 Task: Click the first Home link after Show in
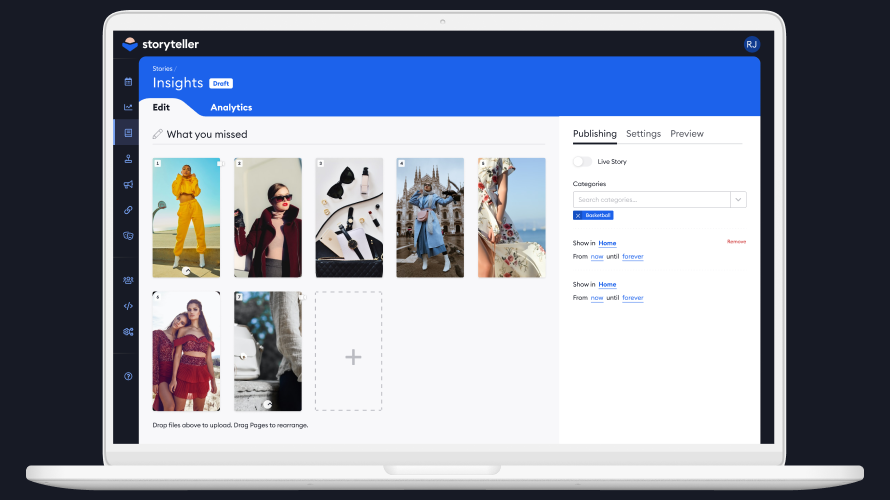click(607, 243)
